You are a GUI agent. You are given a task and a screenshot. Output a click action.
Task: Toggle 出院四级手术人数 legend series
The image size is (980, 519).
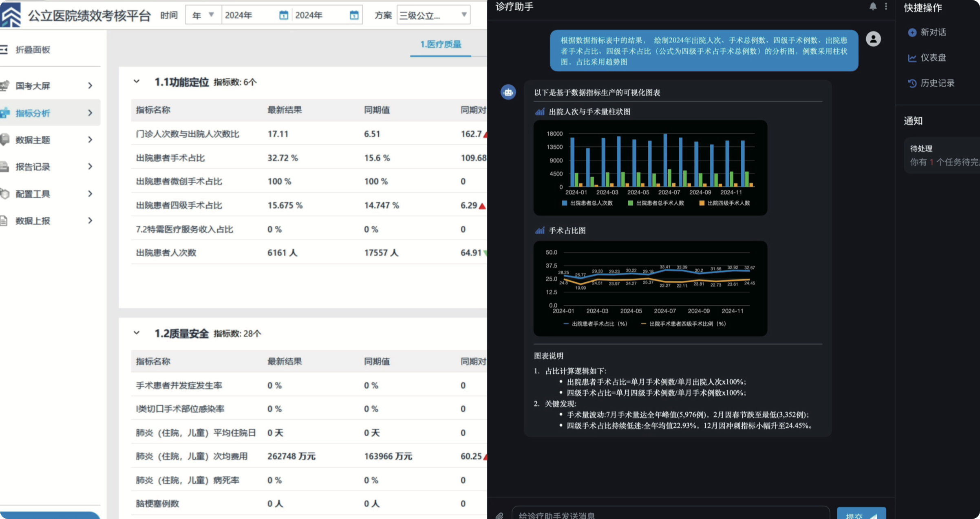click(x=725, y=203)
